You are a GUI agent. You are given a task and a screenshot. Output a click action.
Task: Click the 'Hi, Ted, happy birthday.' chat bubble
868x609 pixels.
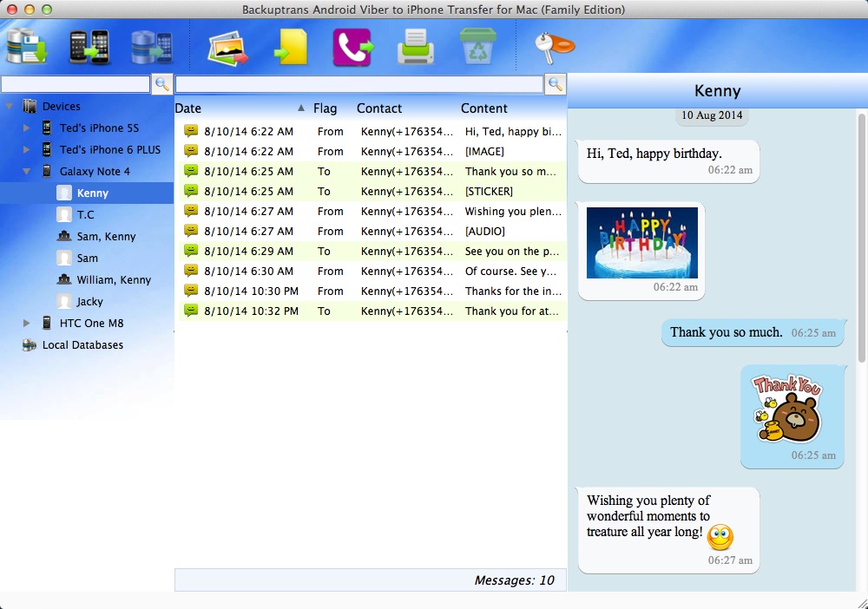[668, 161]
